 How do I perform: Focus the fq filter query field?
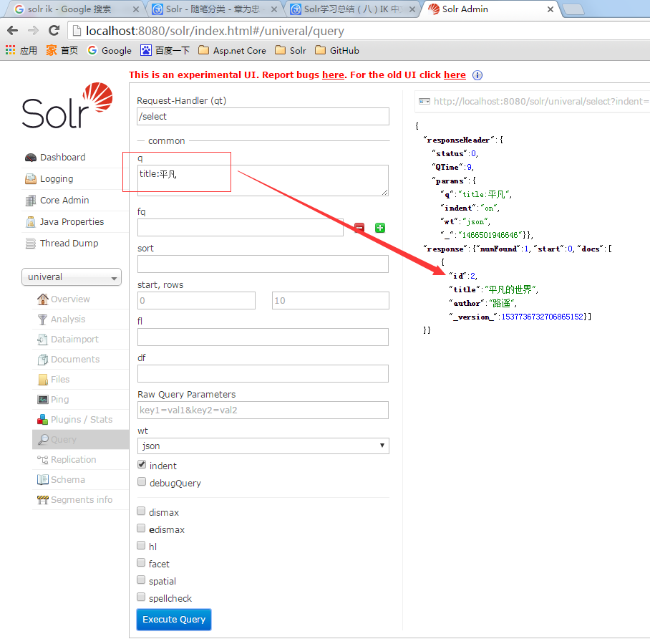pyautogui.click(x=241, y=227)
